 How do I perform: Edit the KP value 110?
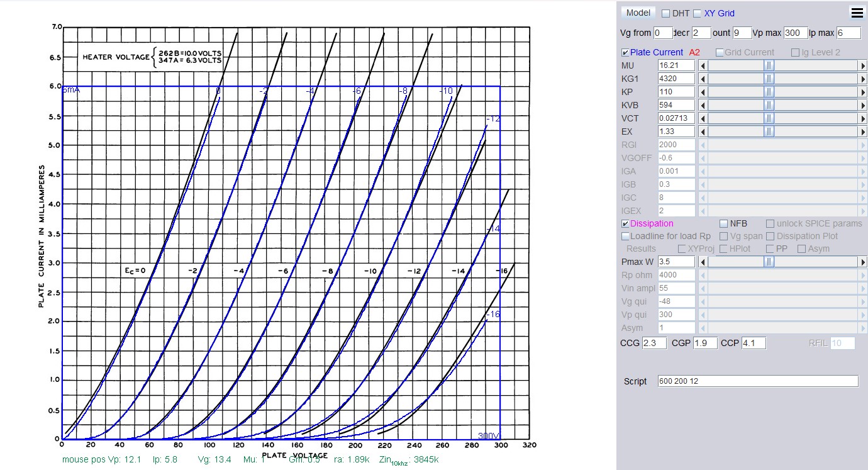pos(676,92)
